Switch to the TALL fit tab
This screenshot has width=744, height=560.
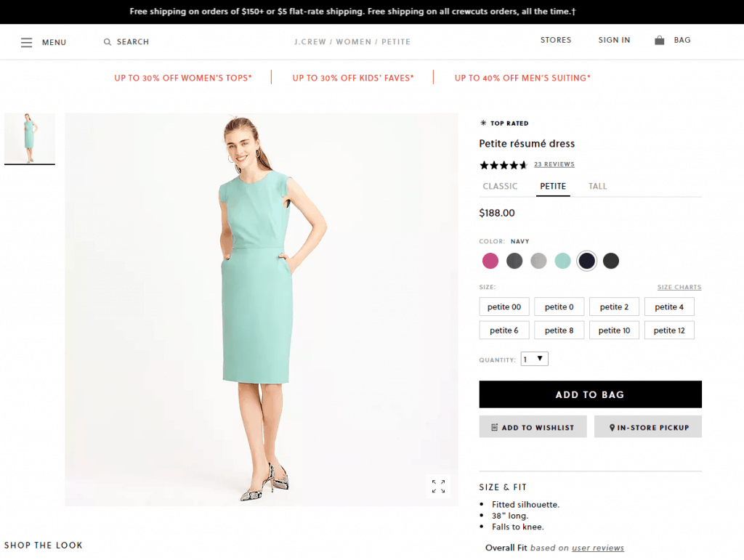click(597, 186)
